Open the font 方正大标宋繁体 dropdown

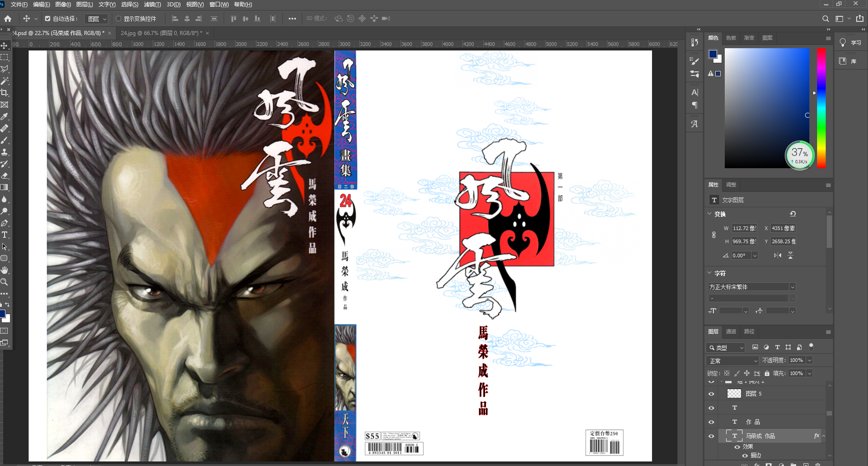point(793,287)
